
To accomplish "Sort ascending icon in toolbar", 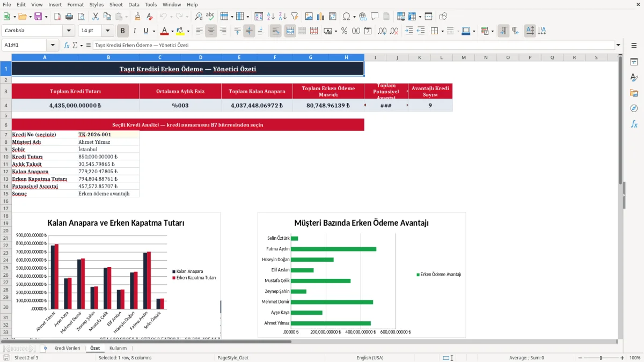I will 270,17.
